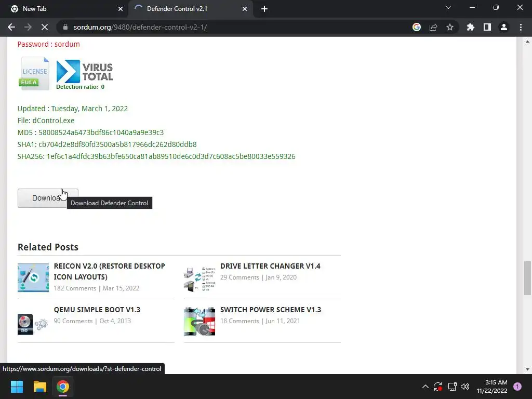The height and width of the screenshot is (399, 532).
Task: Click the page vertical scrollbar thumb
Action: pyautogui.click(x=527, y=278)
